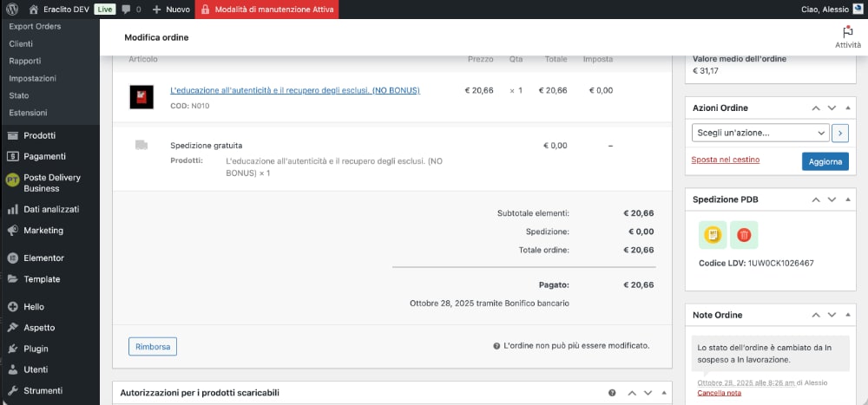Image resolution: width=868 pixels, height=405 pixels.
Task: Collapse the Note Ordine panel toggle
Action: point(847,315)
